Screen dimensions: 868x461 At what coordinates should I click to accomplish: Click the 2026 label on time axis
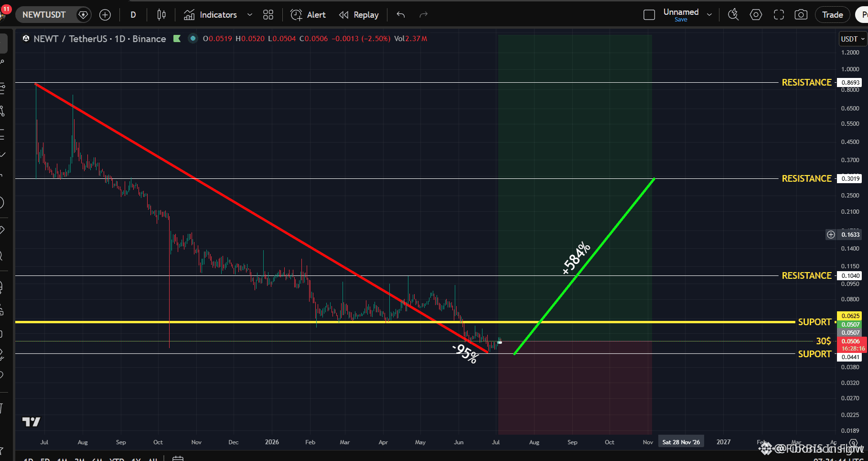[272, 442]
